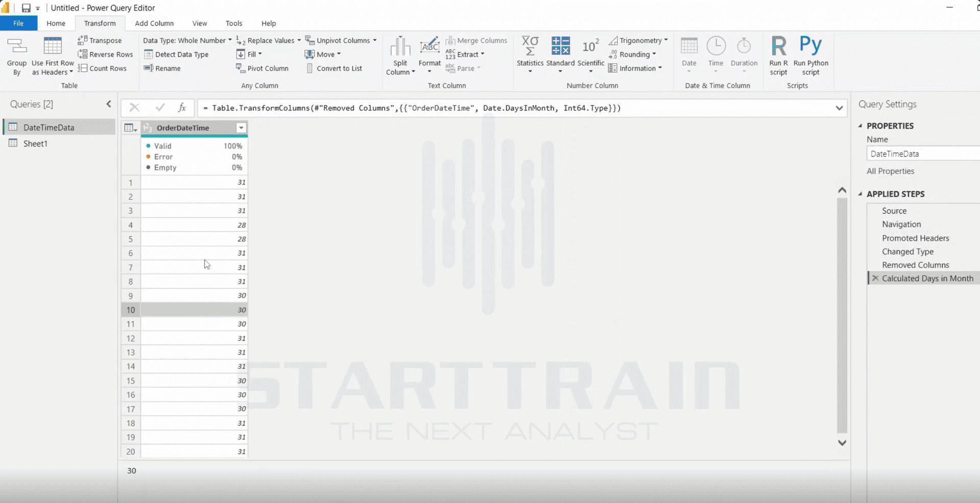Open the Scientific operations icon
The image size is (980, 503).
click(x=591, y=47)
